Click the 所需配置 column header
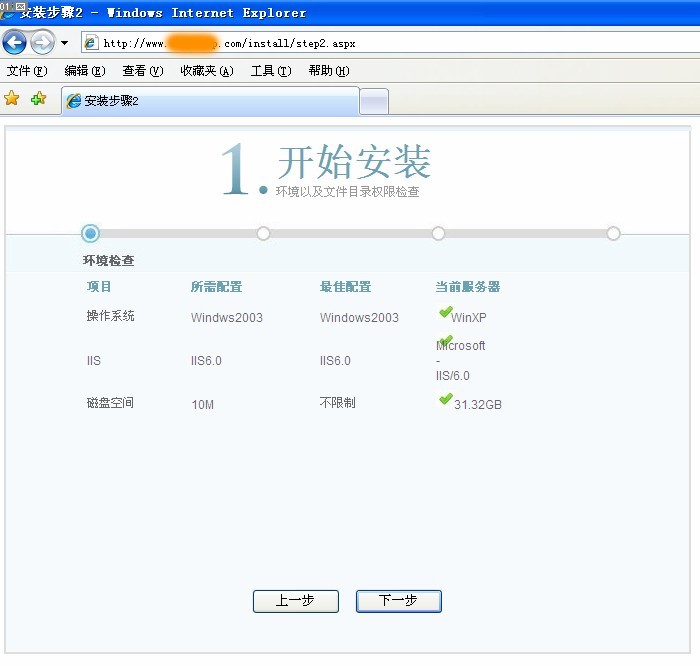The height and width of the screenshot is (666, 700). coord(217,286)
